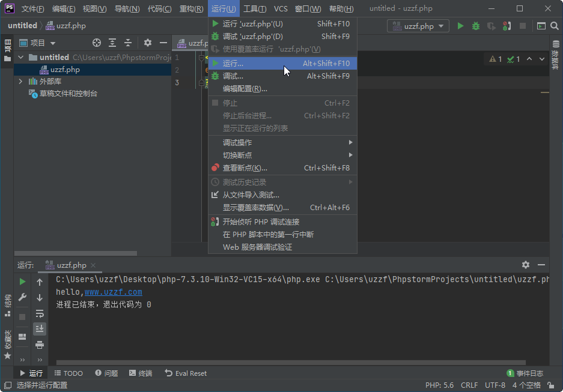Viewport: 563px width, 392px height.
Task: Open project panel settings gear
Action: (148, 43)
